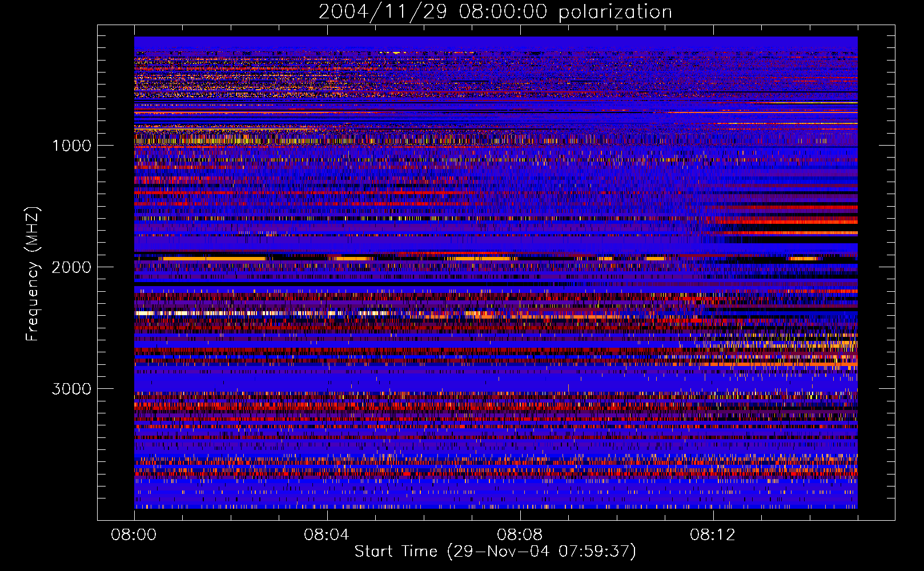Click the 'Start Time (29-Nov-04 07:59:37)' axis title
Screen dimensions: 924x571
pos(495,552)
